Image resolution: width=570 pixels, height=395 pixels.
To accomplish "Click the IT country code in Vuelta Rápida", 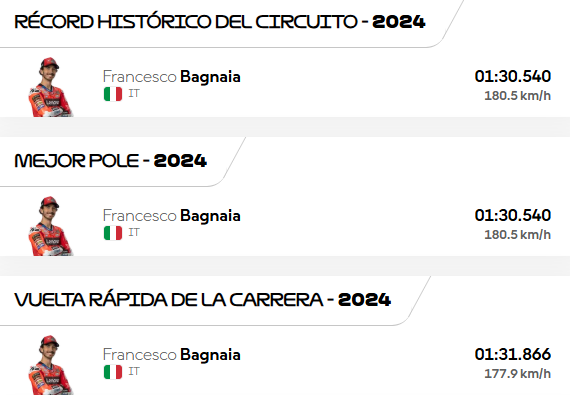I will click(x=134, y=371).
